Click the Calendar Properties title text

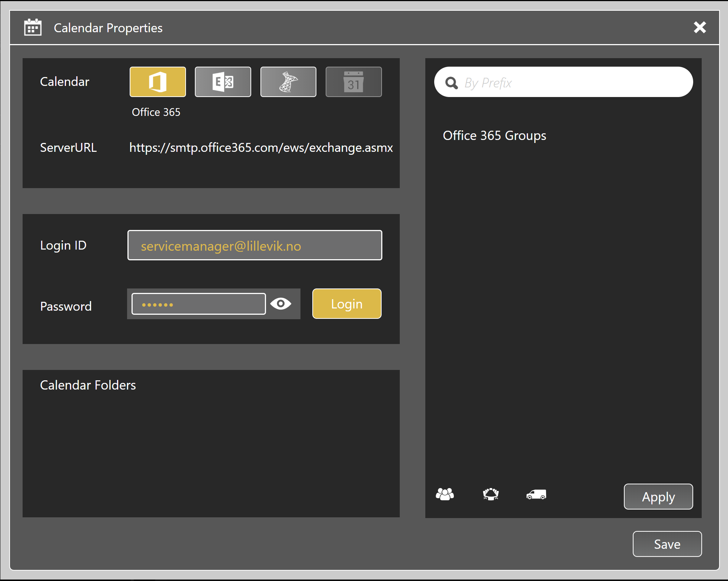tap(108, 28)
